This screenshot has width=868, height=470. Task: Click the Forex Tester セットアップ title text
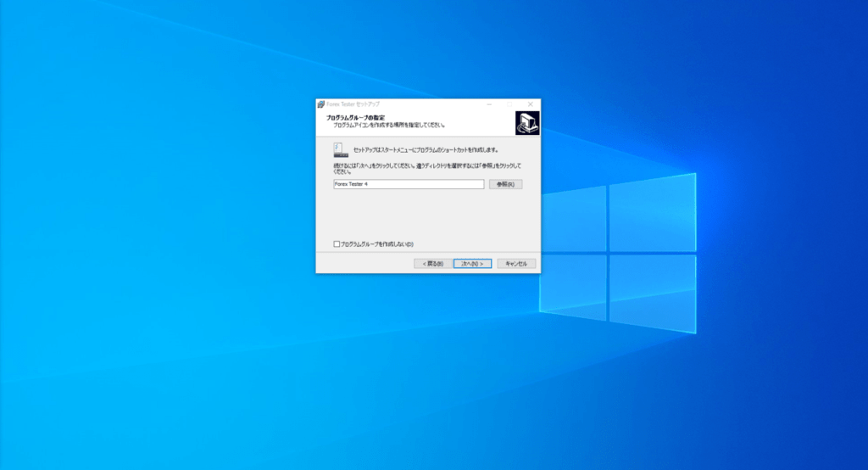353,104
